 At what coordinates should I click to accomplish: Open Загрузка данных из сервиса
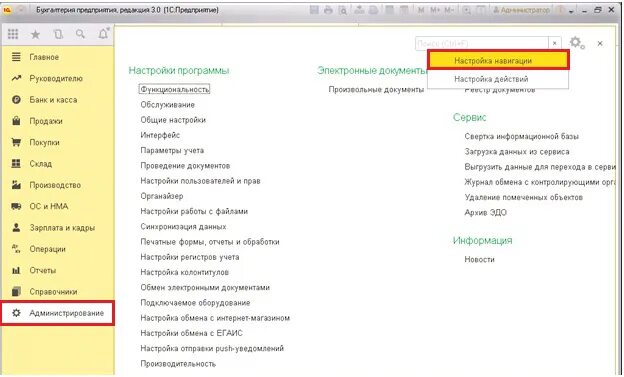point(517,152)
